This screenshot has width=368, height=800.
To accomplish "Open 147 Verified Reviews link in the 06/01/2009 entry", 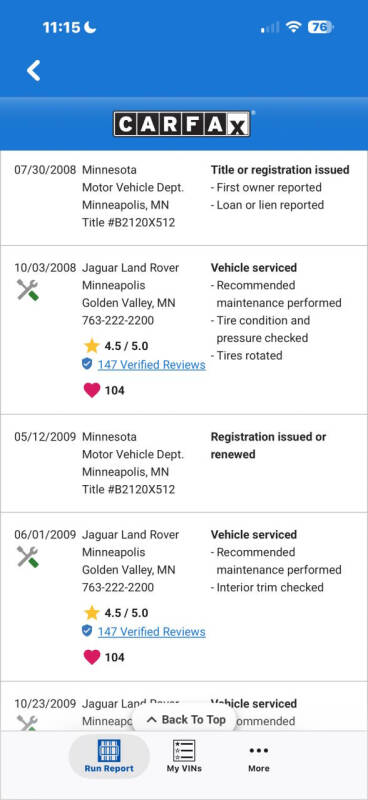I will [x=152, y=632].
